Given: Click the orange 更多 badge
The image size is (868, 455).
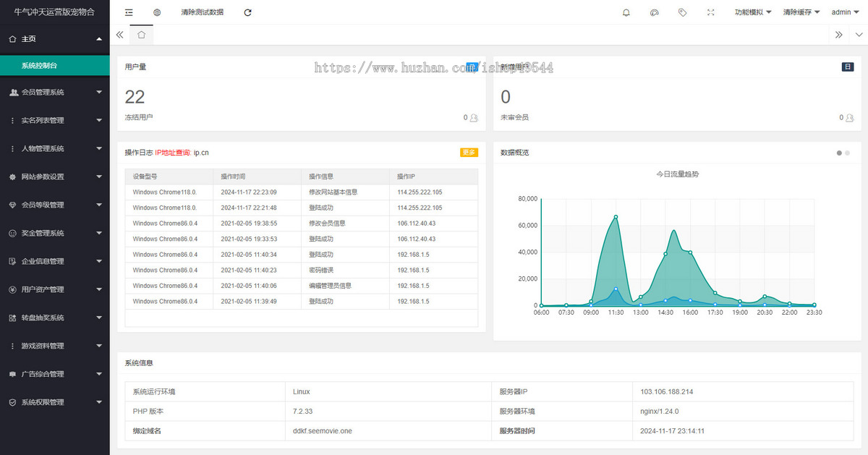Looking at the screenshot, I should coord(469,153).
